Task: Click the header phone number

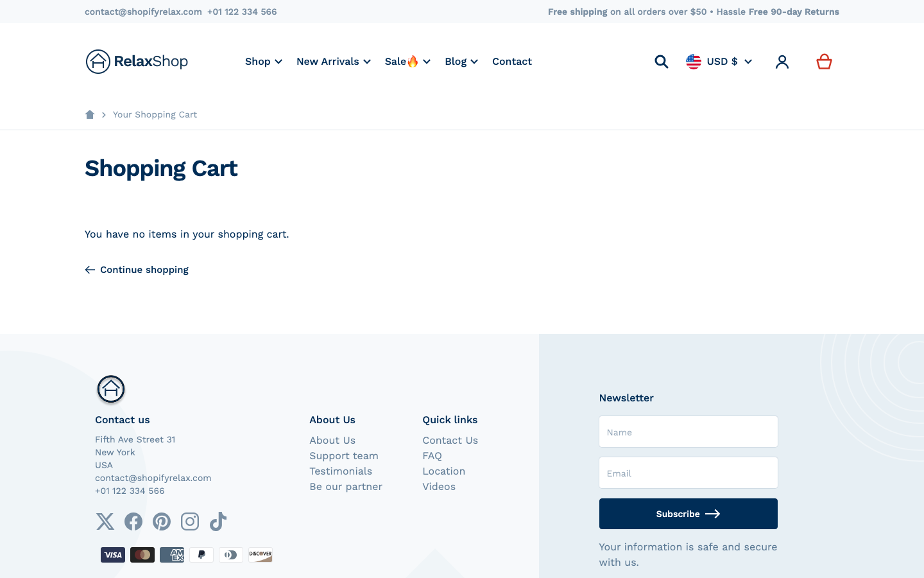Action: (x=242, y=12)
